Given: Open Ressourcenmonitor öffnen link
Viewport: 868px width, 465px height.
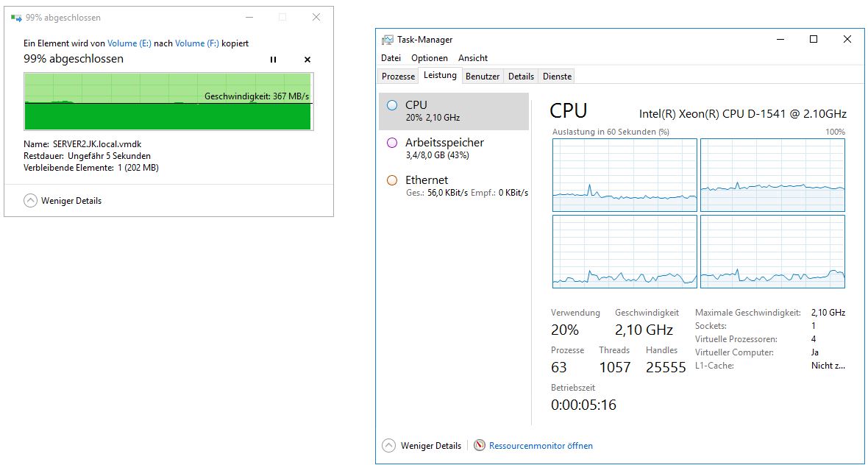Looking at the screenshot, I should click(x=541, y=445).
